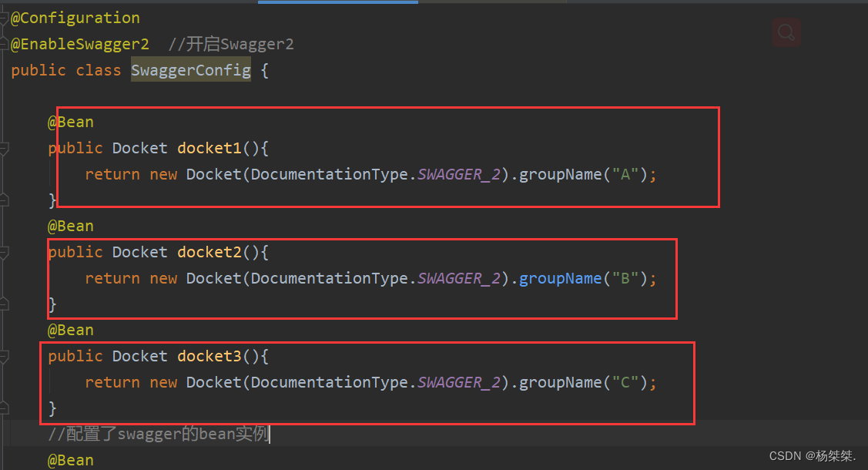Screen dimensions: 868x470
Task: Click SWAGGER_2 constant in docket1 line
Action: click(459, 174)
